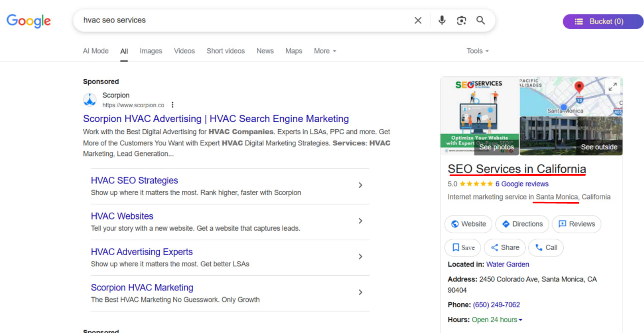
Task: Click the Google logo
Action: (29, 21)
